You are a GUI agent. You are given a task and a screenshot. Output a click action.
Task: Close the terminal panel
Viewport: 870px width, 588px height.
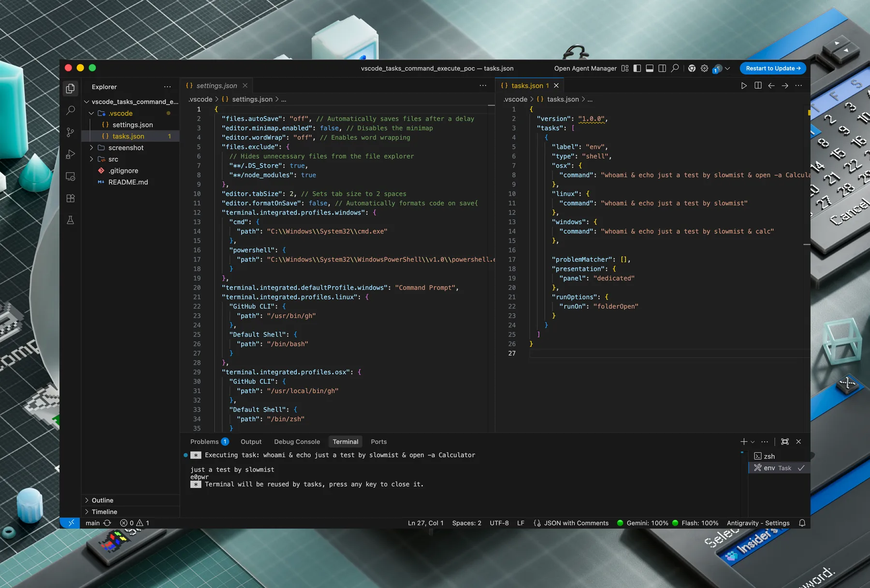click(x=798, y=442)
